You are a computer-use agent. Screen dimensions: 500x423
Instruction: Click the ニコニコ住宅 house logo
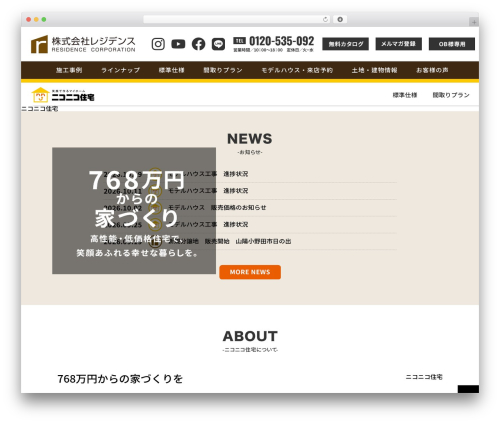coord(63,95)
